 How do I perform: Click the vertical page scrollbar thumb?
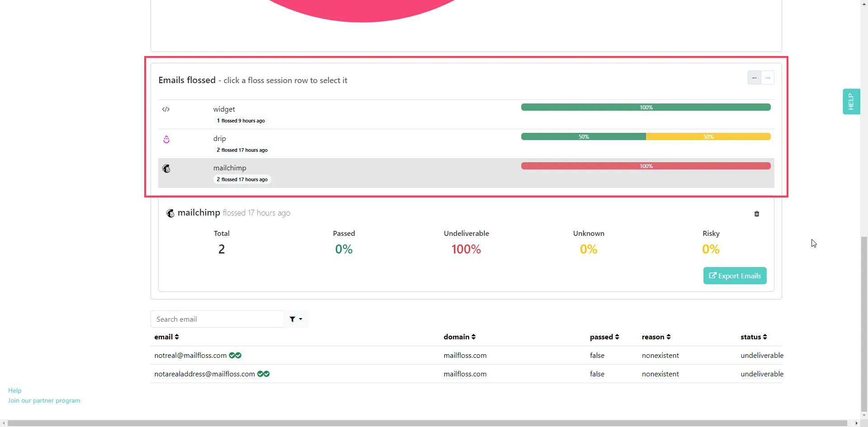coord(864,324)
